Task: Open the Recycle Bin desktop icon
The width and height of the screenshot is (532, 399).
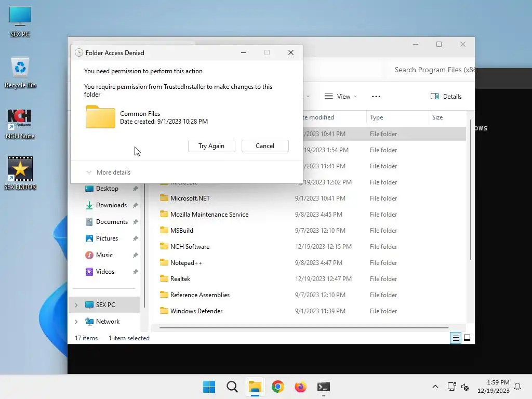Action: pyautogui.click(x=20, y=73)
